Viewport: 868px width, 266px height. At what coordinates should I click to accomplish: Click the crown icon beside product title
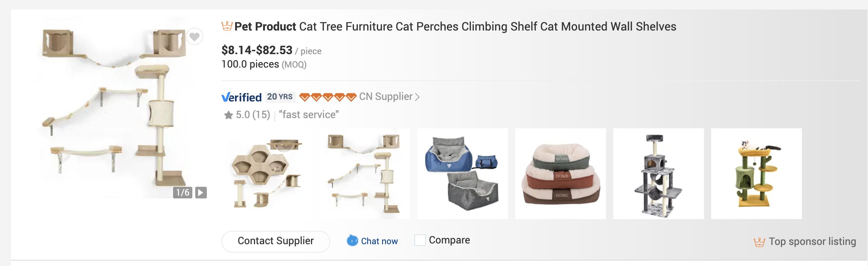click(227, 26)
